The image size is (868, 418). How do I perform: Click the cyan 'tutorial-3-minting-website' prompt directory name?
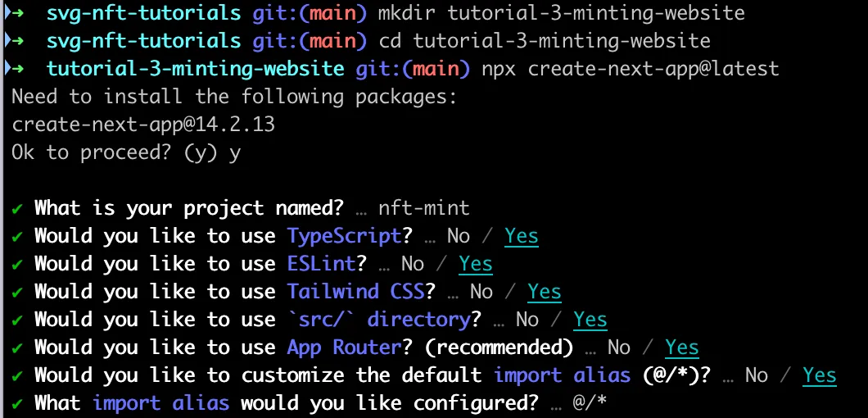[195, 69]
